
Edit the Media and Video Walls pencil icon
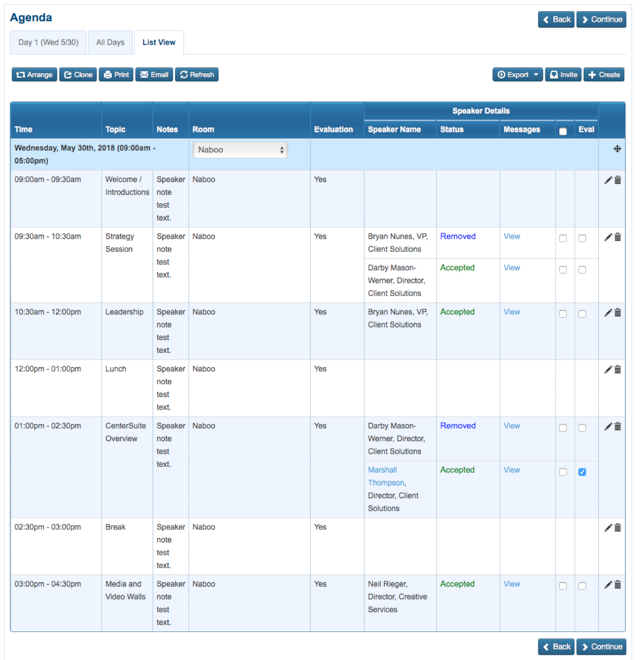tap(608, 585)
